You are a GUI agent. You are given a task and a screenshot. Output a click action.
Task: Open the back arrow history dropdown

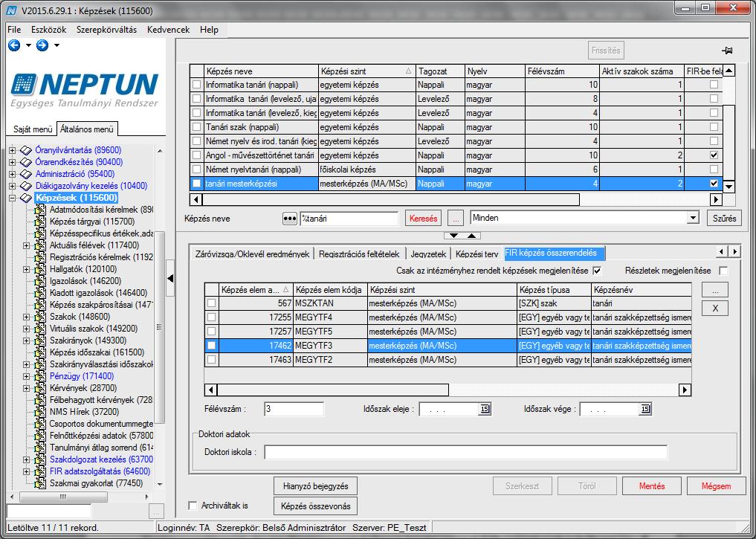click(28, 45)
